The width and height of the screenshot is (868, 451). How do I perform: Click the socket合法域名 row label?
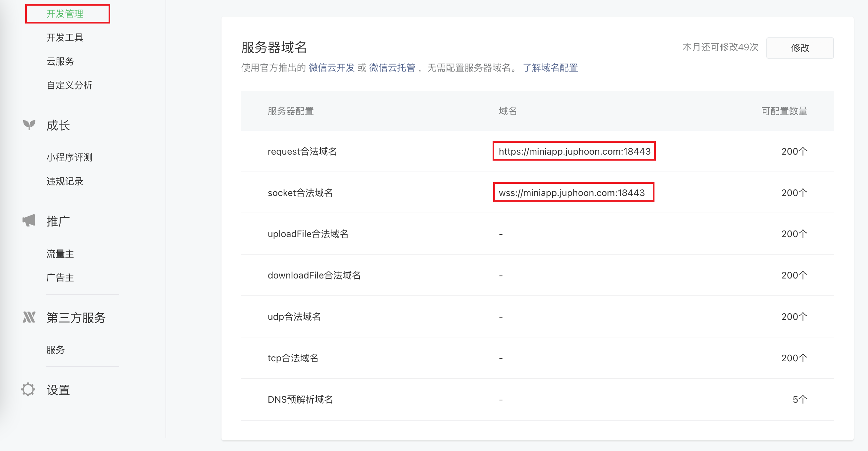tap(300, 193)
